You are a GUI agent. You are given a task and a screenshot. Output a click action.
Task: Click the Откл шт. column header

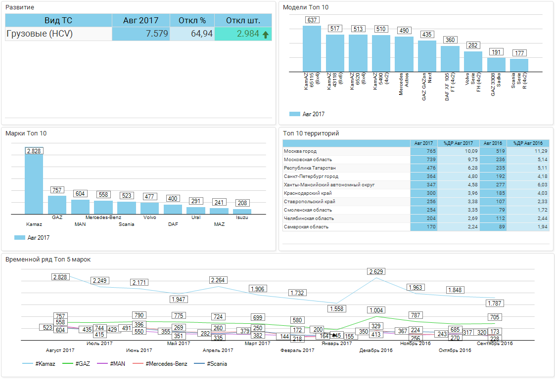point(243,21)
